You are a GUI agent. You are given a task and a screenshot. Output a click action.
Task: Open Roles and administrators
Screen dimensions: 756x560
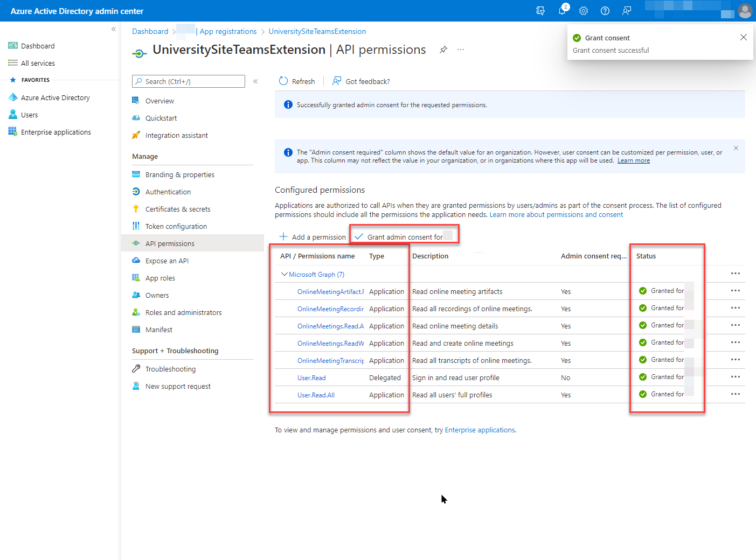pyautogui.click(x=177, y=312)
